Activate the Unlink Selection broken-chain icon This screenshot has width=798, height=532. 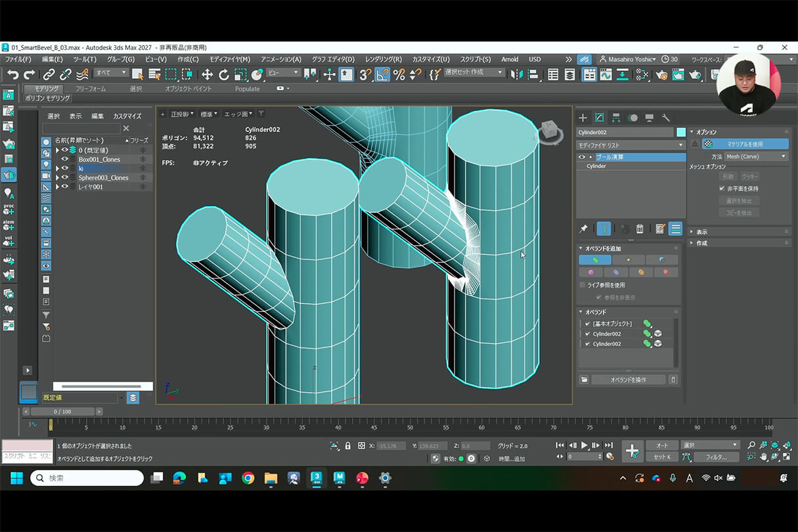pyautogui.click(x=66, y=74)
